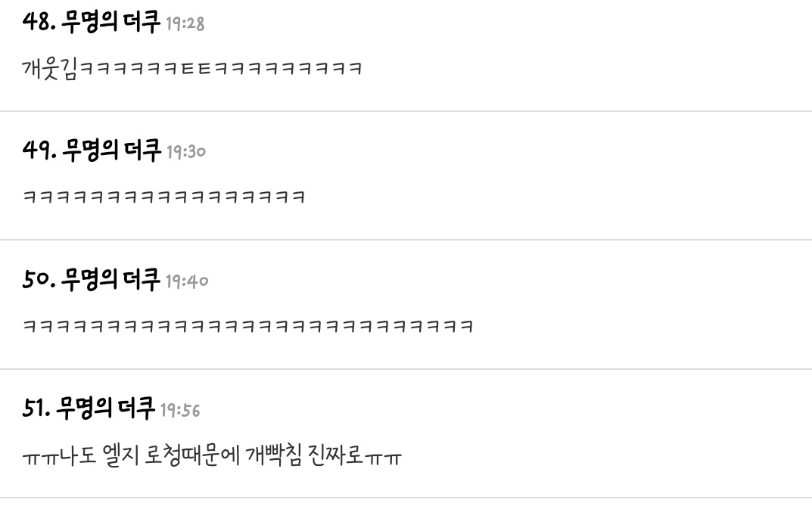Click 무명의 더쿠 author name on comment 50
This screenshot has width=812, height=506.
point(110,279)
